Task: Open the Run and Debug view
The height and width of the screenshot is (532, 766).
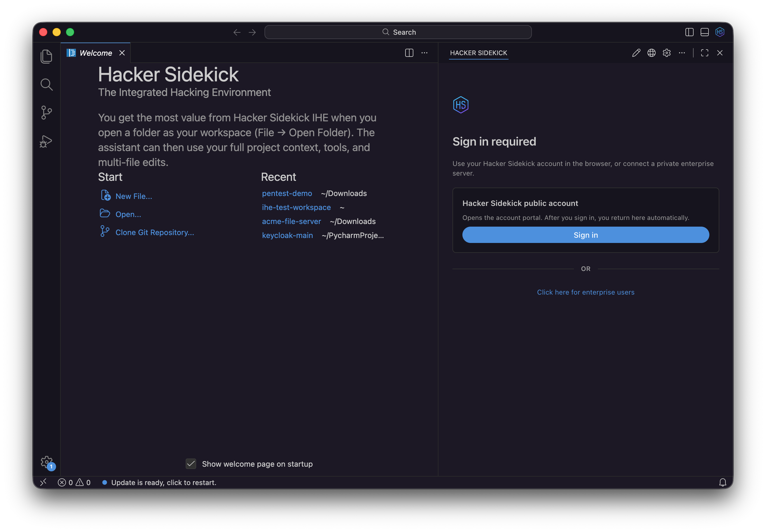Action: (x=46, y=141)
